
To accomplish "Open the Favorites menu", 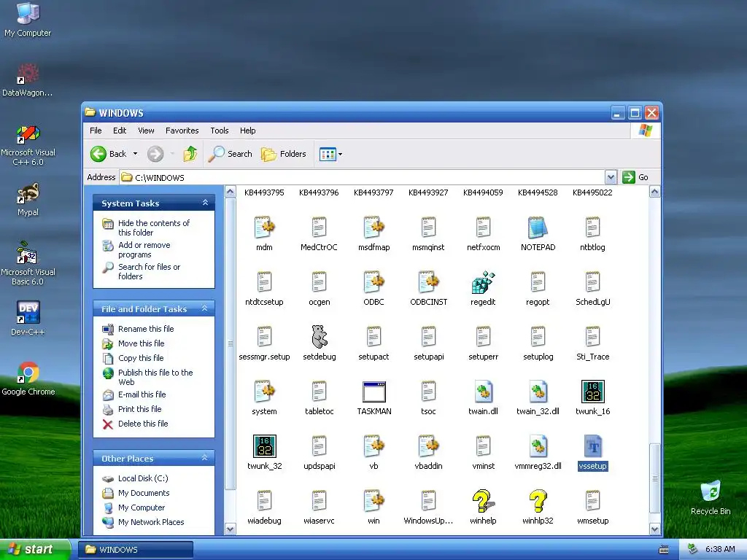I will 182,131.
